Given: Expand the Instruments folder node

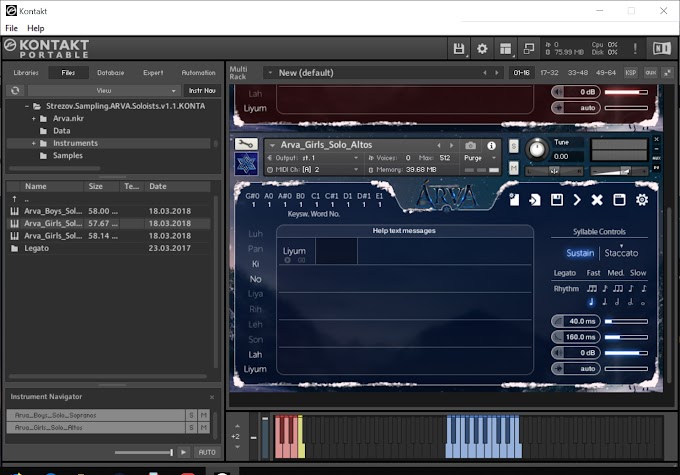Looking at the screenshot, I should click(x=33, y=143).
